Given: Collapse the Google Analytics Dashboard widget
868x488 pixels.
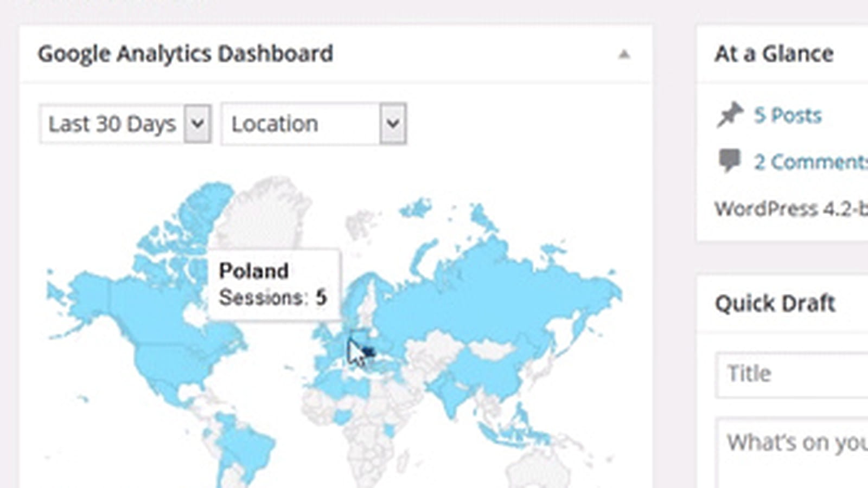Looking at the screenshot, I should coord(624,54).
